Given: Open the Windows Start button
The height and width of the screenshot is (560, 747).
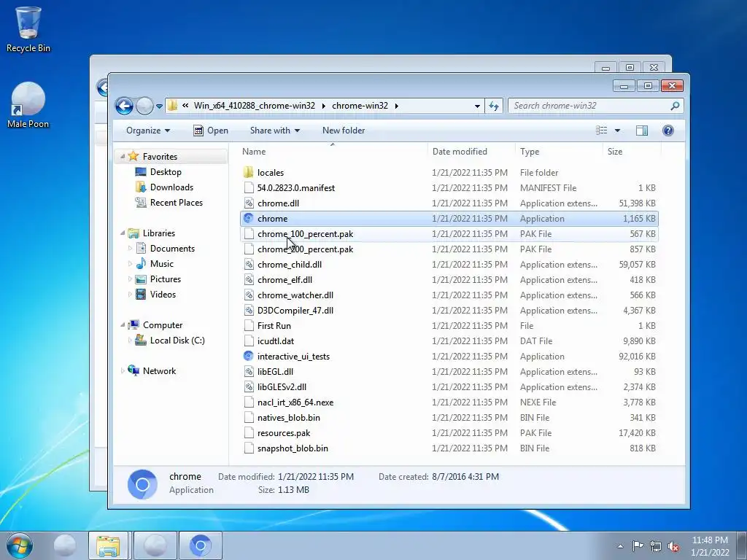Looking at the screenshot, I should [x=20, y=545].
